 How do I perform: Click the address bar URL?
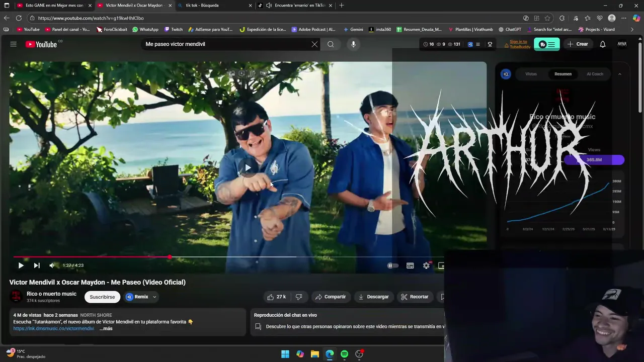[91, 18]
